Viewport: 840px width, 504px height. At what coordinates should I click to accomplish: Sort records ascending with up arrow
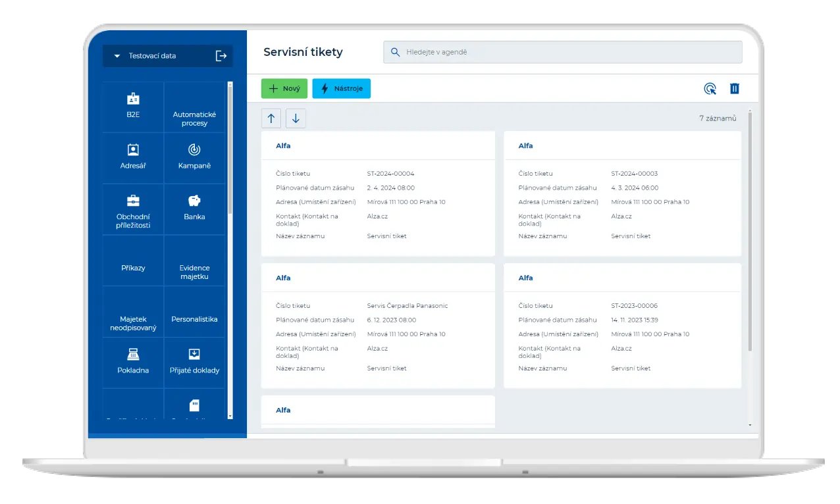point(271,118)
